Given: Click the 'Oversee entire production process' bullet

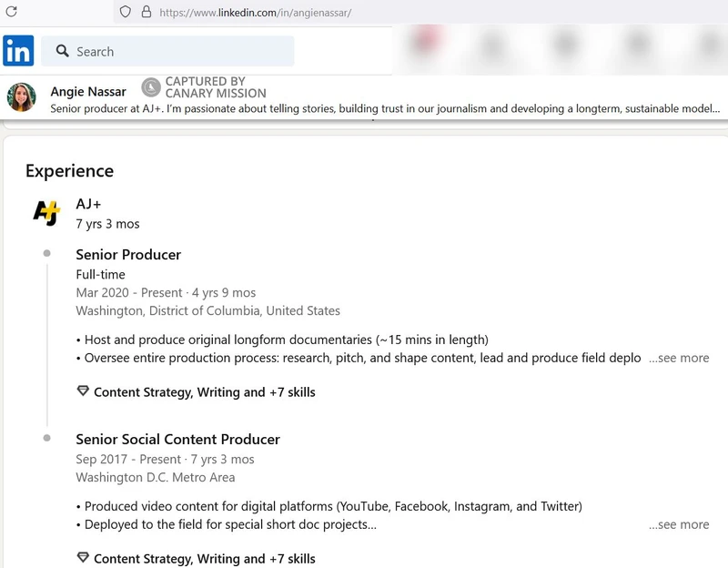Looking at the screenshot, I should [x=359, y=358].
